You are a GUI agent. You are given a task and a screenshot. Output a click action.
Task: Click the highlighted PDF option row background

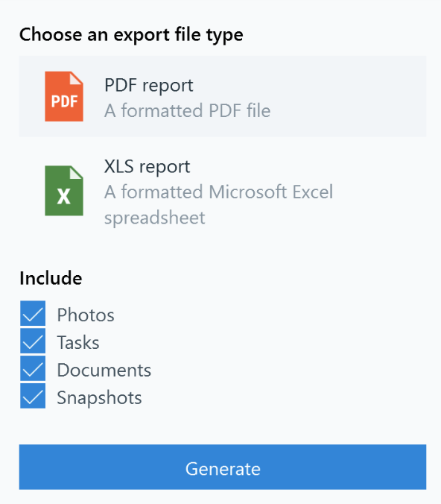click(223, 96)
